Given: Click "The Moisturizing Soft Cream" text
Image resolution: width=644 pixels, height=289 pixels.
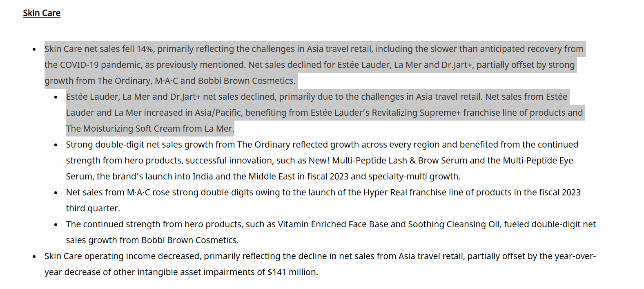Looking at the screenshot, I should 123,129.
